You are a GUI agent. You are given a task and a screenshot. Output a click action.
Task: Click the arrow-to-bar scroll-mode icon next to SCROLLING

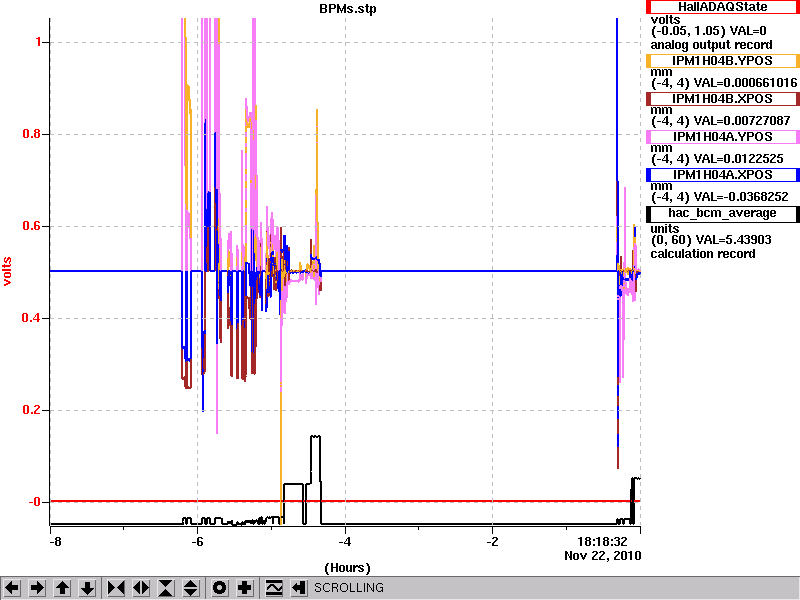click(x=299, y=588)
